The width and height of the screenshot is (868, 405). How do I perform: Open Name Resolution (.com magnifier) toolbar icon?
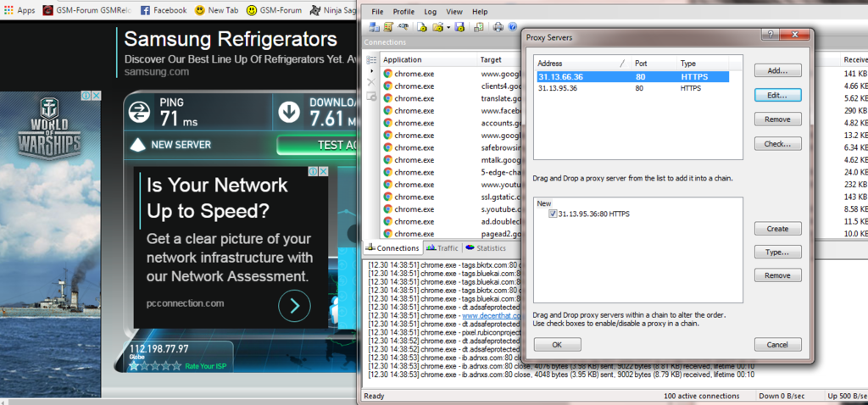pos(403,26)
